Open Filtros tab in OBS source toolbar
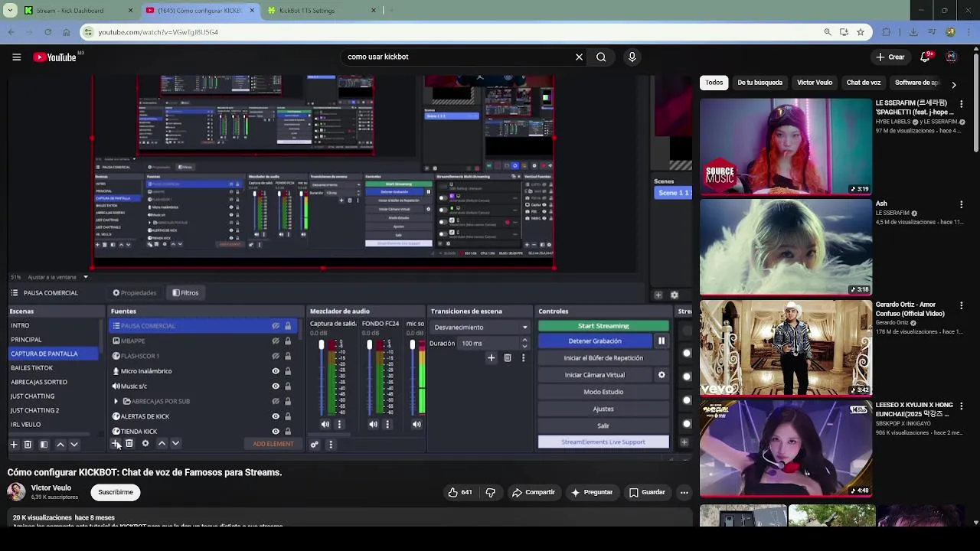The image size is (980, 551). tap(185, 292)
